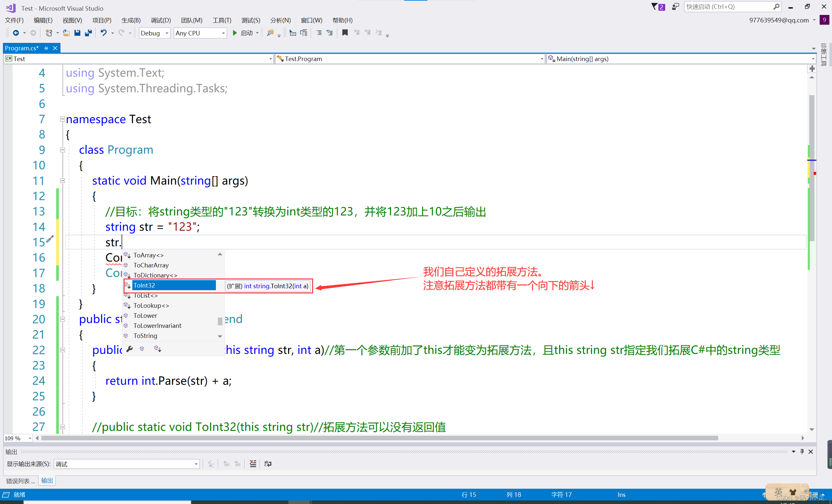The width and height of the screenshot is (832, 504).
Task: Click the Undo arrow icon
Action: coord(104,33)
